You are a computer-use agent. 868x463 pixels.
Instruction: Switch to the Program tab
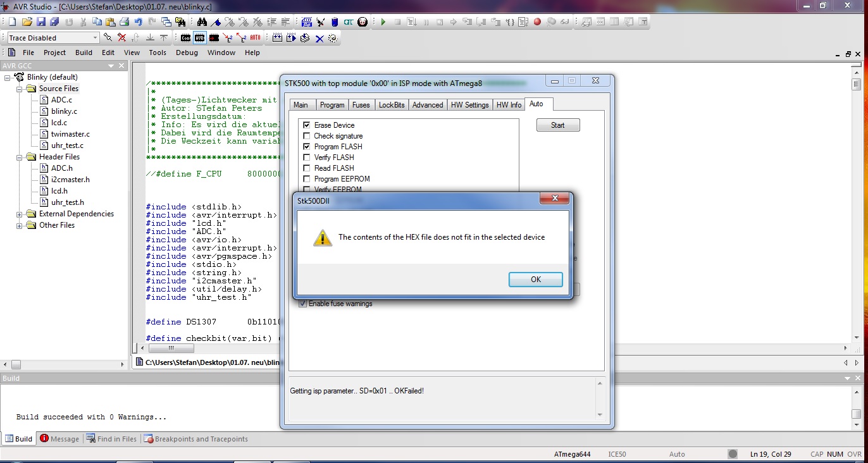click(332, 105)
